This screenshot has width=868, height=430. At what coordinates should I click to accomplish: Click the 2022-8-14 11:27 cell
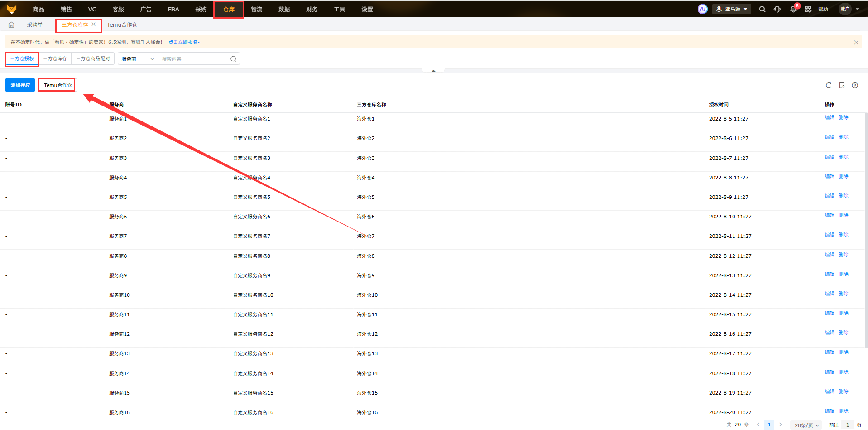(730, 295)
